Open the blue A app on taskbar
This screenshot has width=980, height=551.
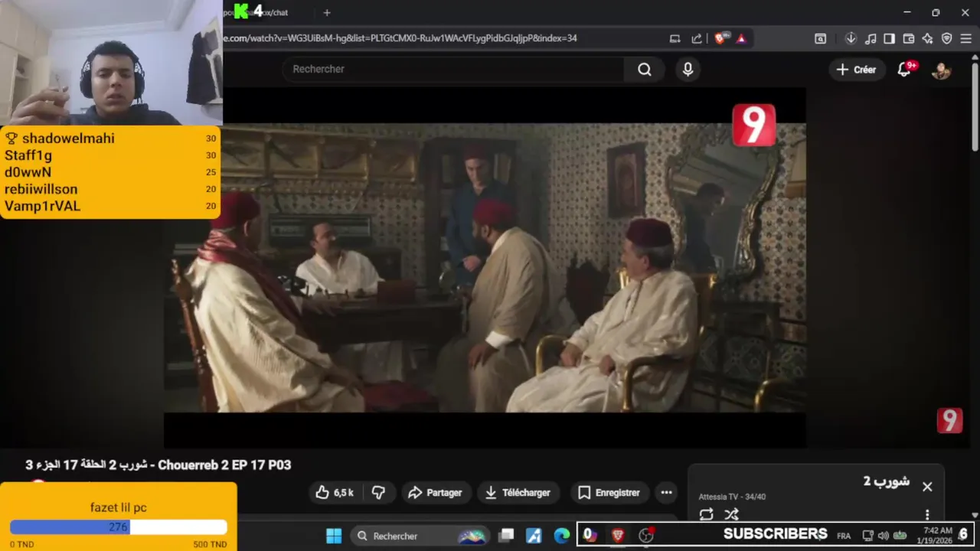(534, 536)
